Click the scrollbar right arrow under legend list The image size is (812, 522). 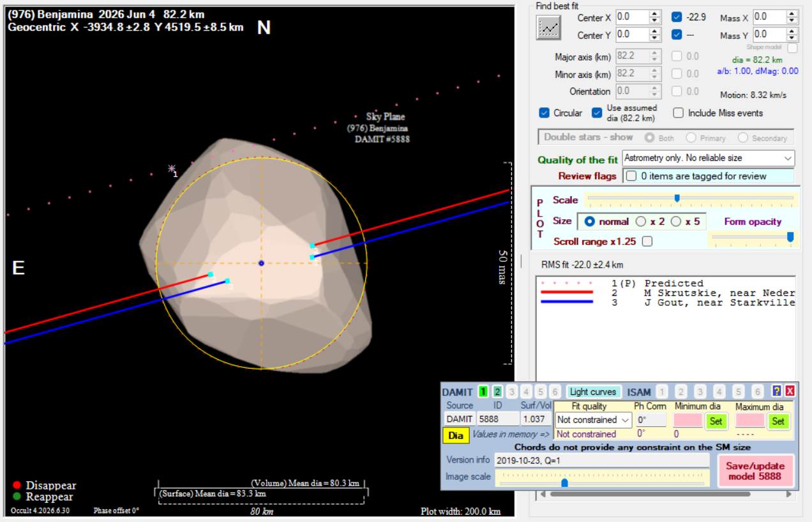790,494
